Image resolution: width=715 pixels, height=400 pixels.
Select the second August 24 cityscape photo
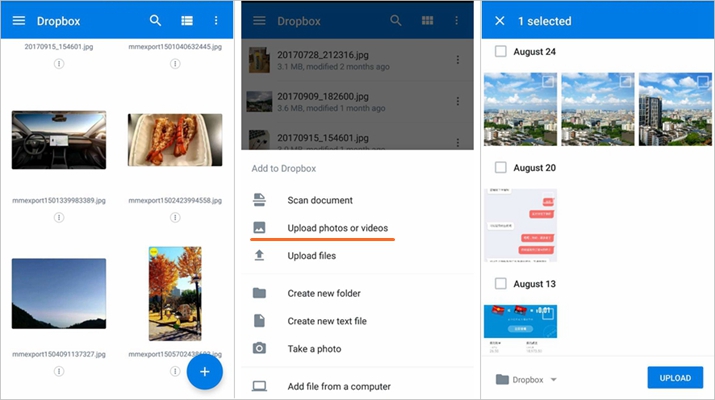click(598, 109)
